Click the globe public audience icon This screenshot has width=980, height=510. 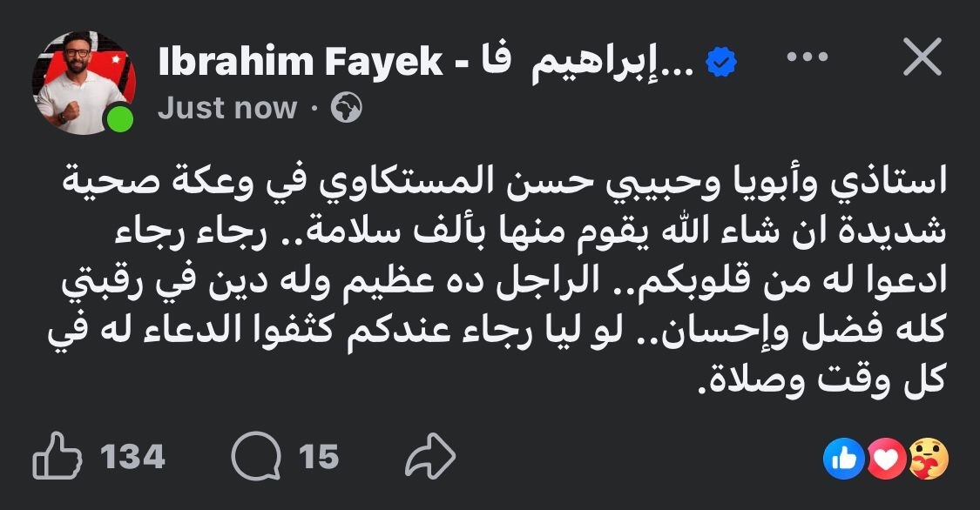(x=347, y=109)
